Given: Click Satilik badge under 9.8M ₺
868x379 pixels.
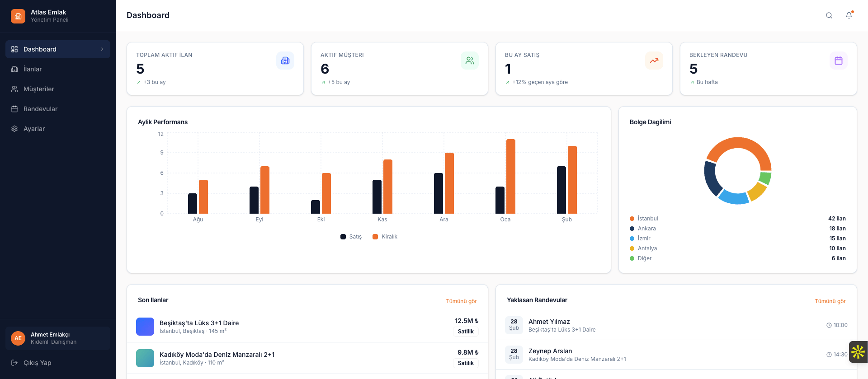Looking at the screenshot, I should point(466,363).
